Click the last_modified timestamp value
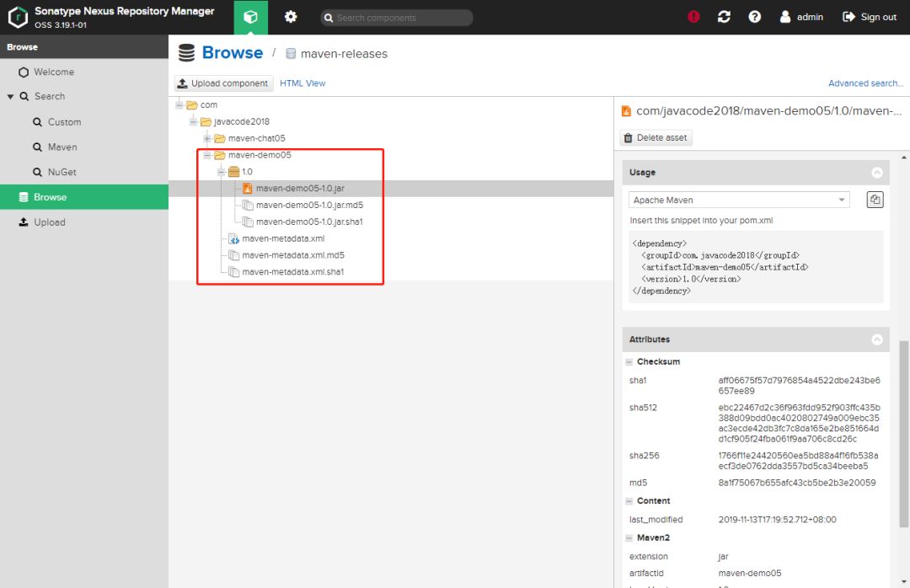Viewport: 910px width, 588px height. click(777, 520)
